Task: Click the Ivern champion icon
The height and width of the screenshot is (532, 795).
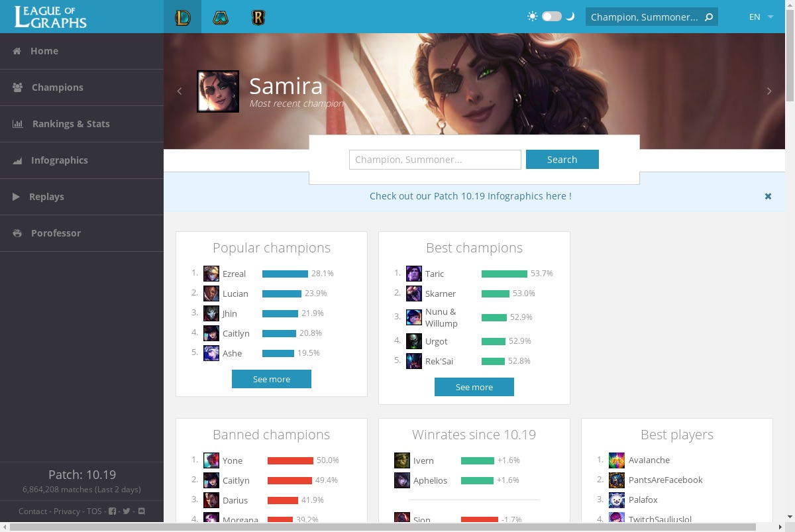Action: (402, 460)
